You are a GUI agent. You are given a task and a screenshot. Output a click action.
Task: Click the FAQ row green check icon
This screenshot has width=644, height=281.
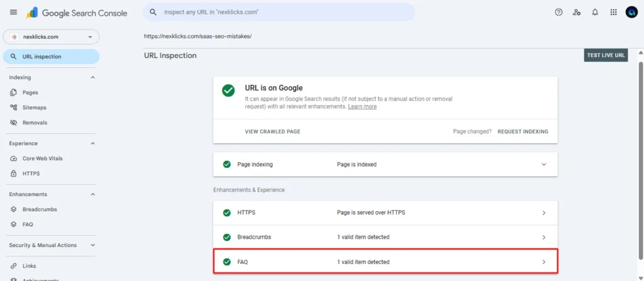tap(226, 262)
